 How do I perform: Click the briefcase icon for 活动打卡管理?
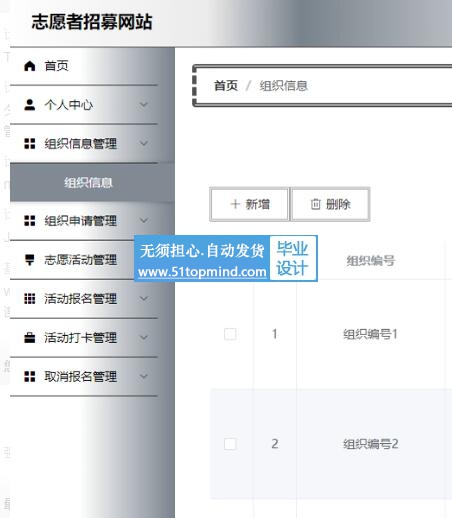click(30, 338)
